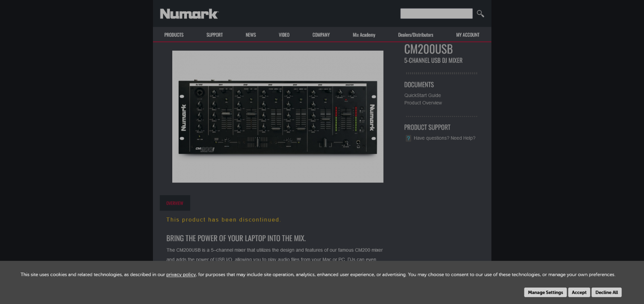
Task: Click the CM200USB mixer product image
Action: pos(278,117)
